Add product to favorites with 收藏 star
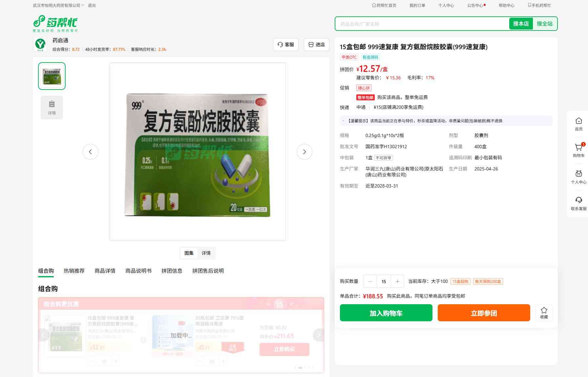This screenshot has height=377, width=588. tap(544, 312)
